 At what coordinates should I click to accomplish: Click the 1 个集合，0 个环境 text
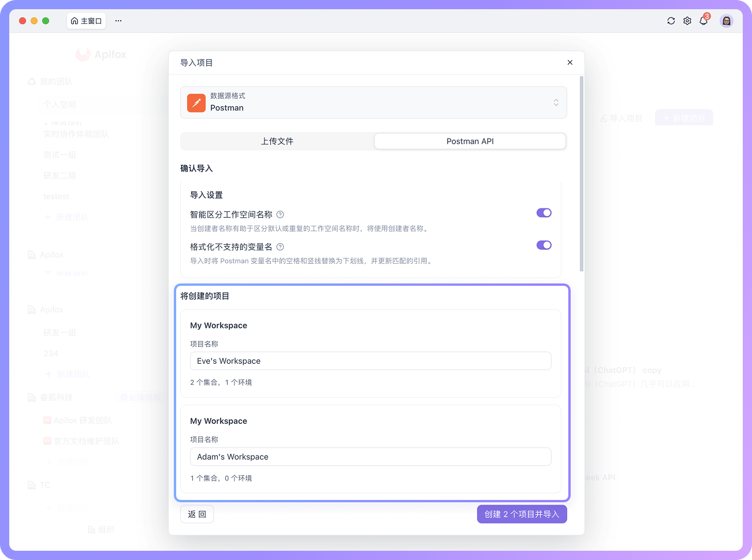221,479
